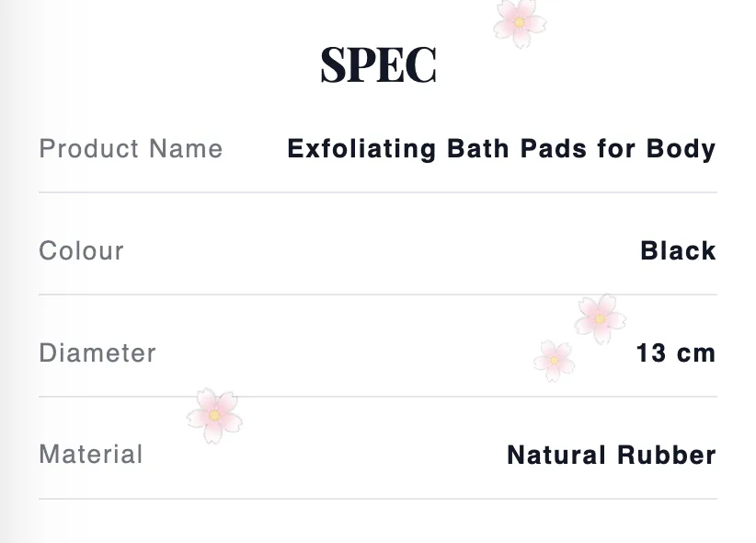Click the word Pads in product name
Viewport: 756px width, 543px height.
[554, 149]
